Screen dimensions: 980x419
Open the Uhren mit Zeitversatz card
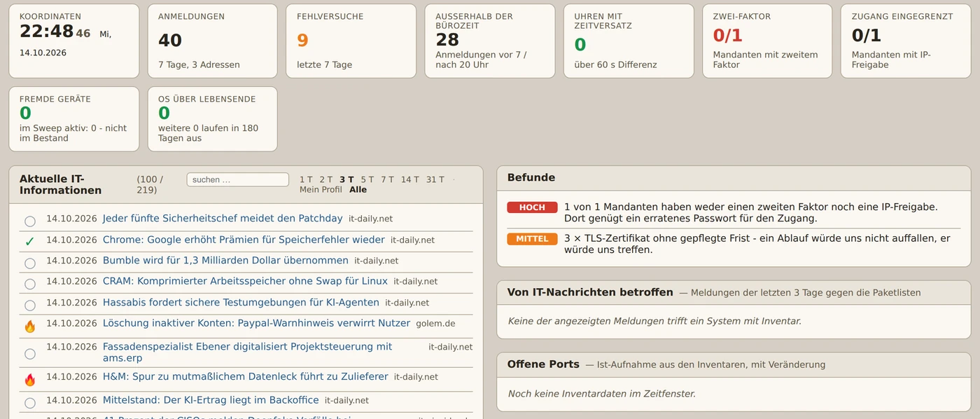(629, 41)
